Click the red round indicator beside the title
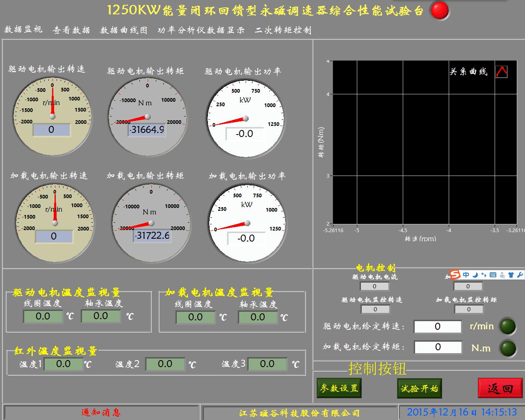 click(439, 11)
